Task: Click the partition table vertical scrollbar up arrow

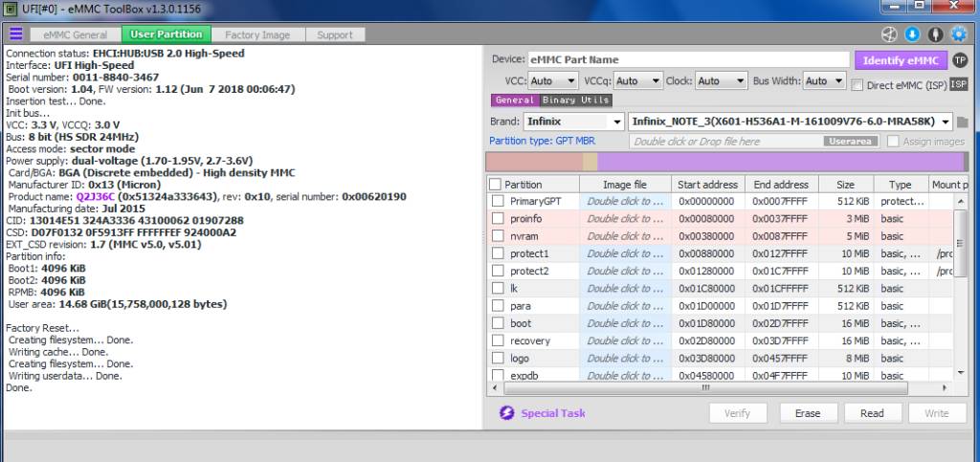Action: pyautogui.click(x=961, y=201)
